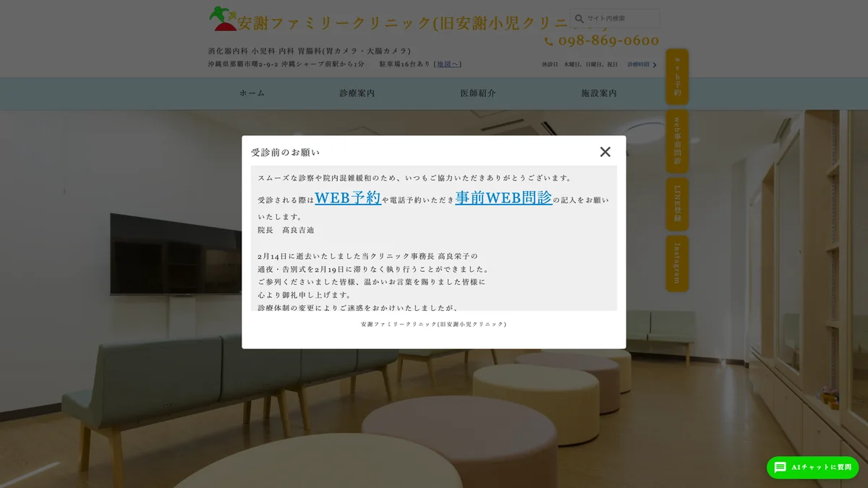This screenshot has height=488, width=868.
Task: Click the 院長 高良吉迪 signature text
Action: tap(286, 230)
